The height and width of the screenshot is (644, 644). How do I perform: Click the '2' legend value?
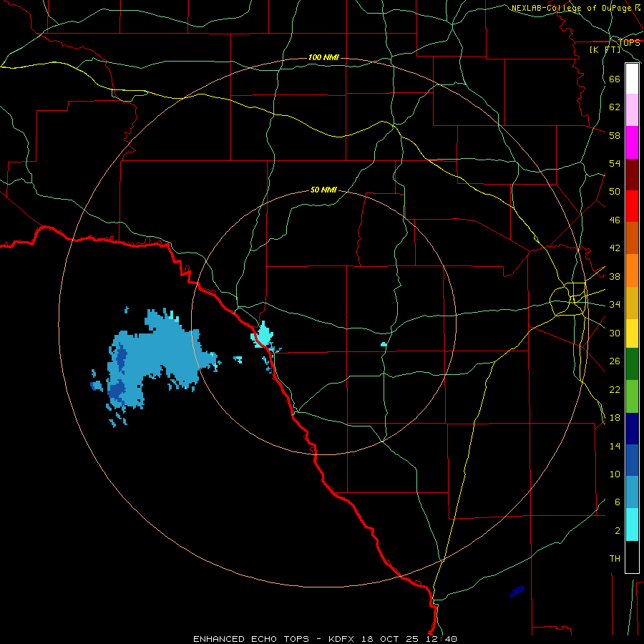point(618,531)
